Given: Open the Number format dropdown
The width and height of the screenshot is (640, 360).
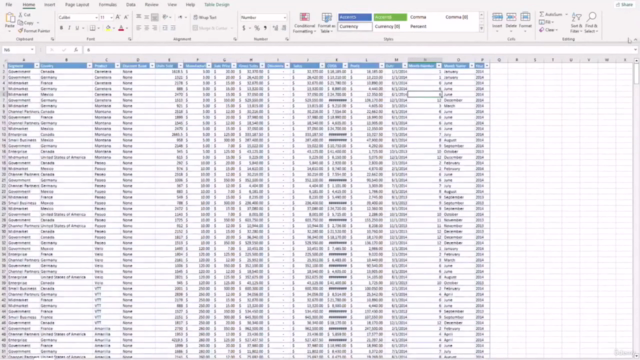Looking at the screenshot, I should pos(284,18).
